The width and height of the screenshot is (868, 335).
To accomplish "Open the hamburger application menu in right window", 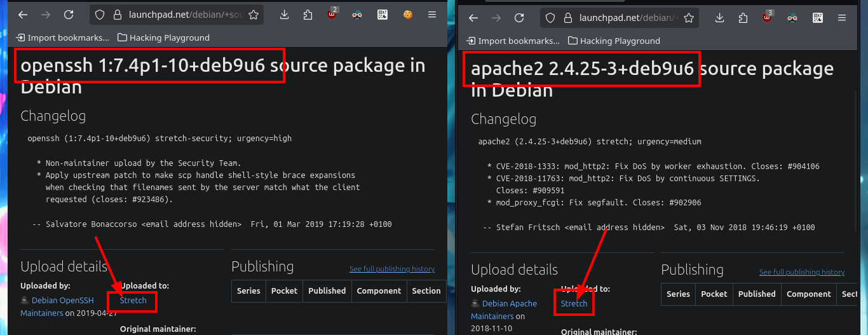I will [842, 18].
